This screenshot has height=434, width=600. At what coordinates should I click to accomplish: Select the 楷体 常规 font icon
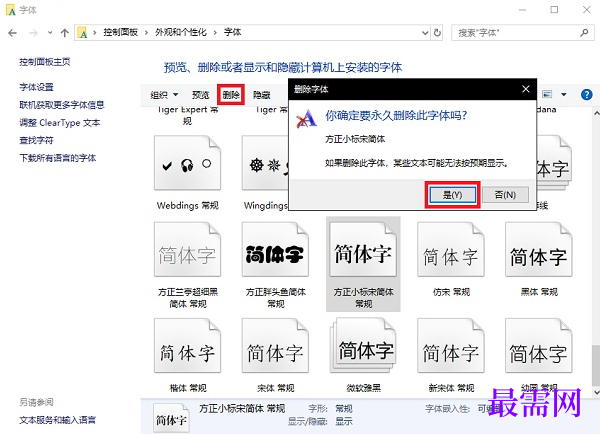click(188, 346)
